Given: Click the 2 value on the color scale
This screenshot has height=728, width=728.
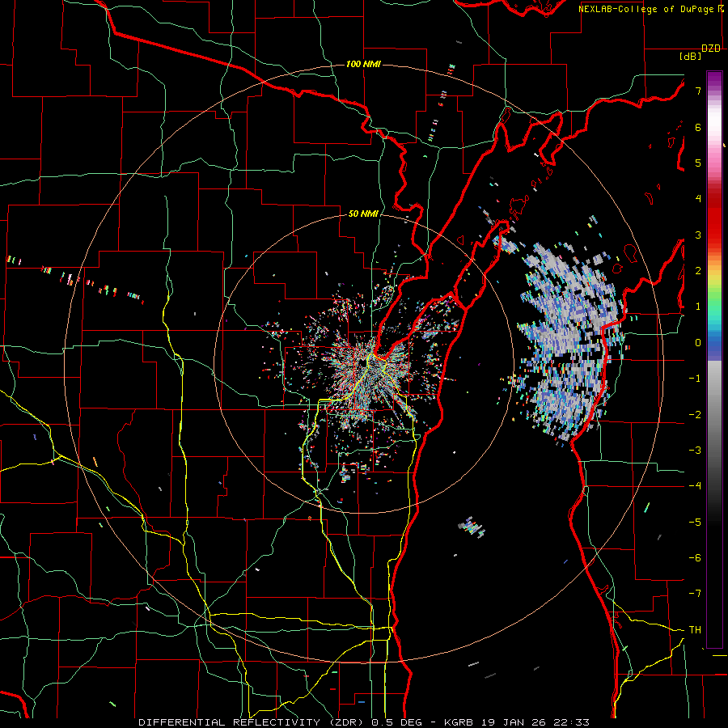Looking at the screenshot, I should (x=698, y=271).
